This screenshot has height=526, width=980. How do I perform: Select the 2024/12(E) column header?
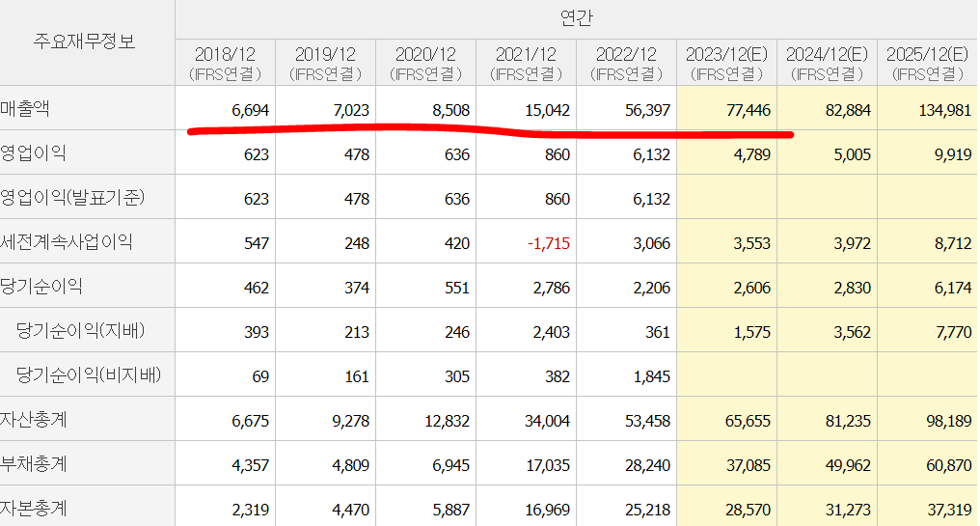[827, 63]
